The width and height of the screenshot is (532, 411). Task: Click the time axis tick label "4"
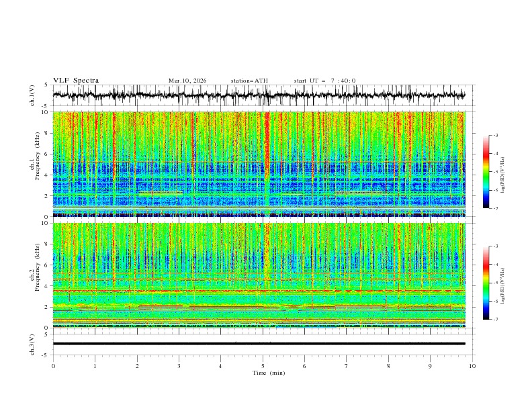[220, 366]
